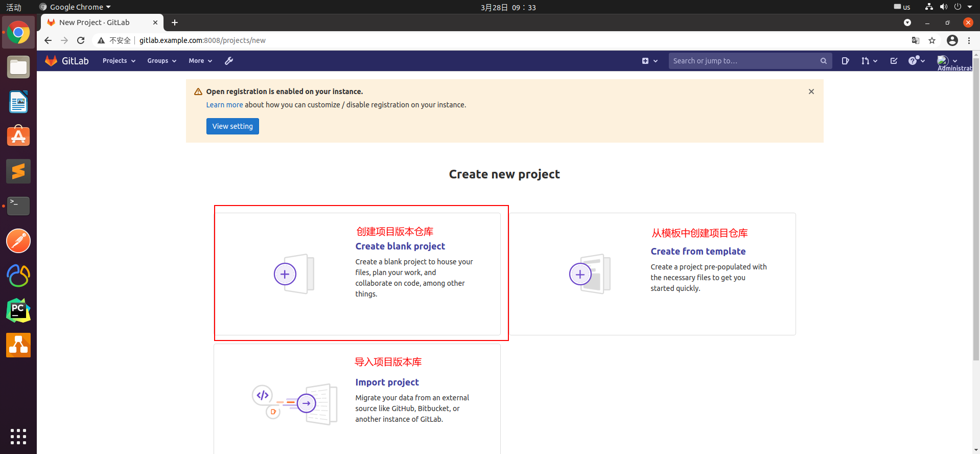
Task: Show Applications grid in the dock
Action: coord(18,436)
